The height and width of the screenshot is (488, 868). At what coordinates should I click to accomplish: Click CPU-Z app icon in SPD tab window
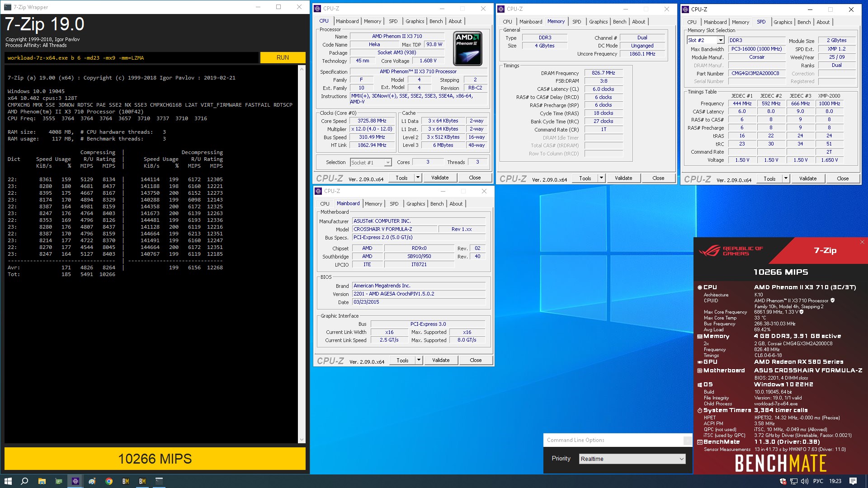(685, 9)
